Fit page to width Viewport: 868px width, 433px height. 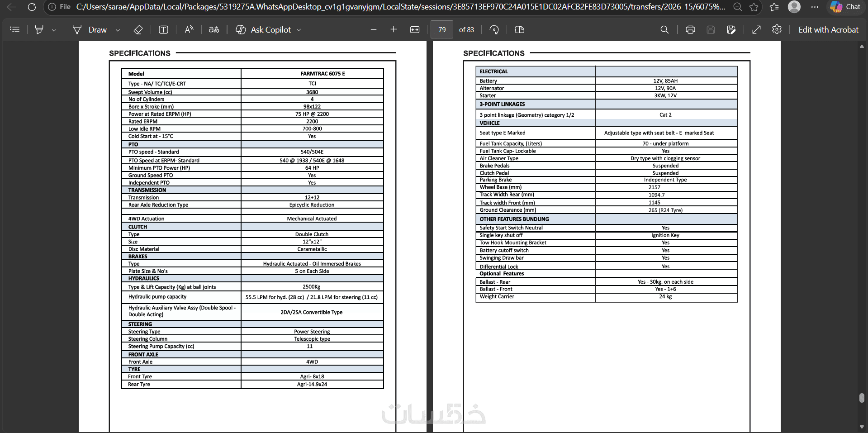pyautogui.click(x=415, y=29)
